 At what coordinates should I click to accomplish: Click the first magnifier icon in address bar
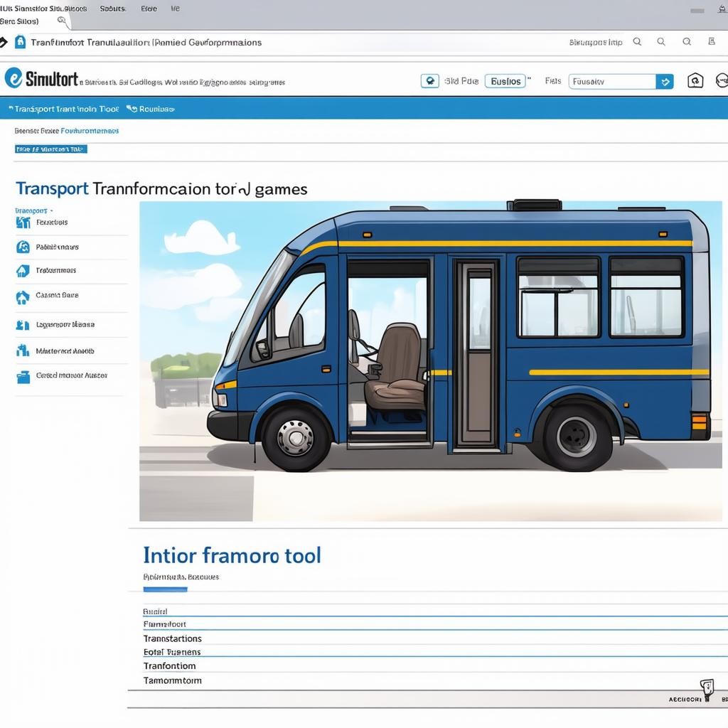click(637, 43)
